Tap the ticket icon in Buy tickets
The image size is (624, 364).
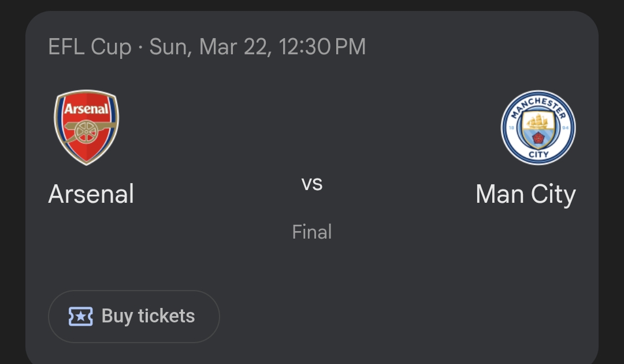click(x=80, y=316)
